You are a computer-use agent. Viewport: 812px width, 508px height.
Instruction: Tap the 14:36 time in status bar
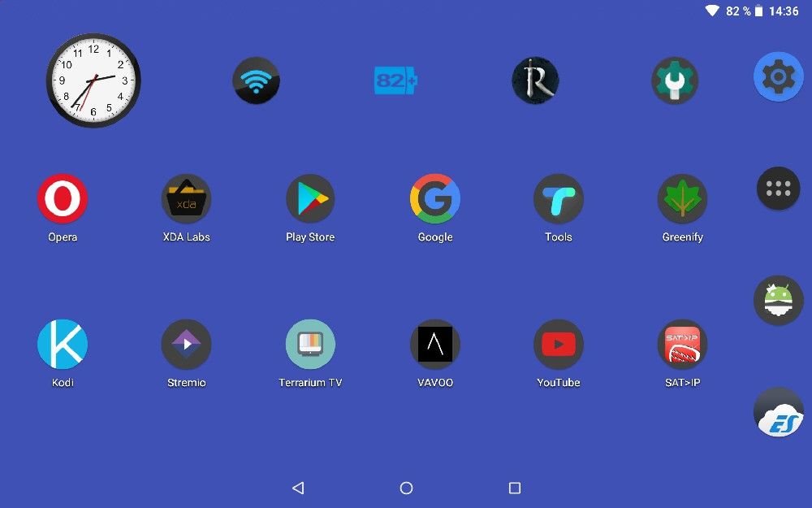pos(784,11)
